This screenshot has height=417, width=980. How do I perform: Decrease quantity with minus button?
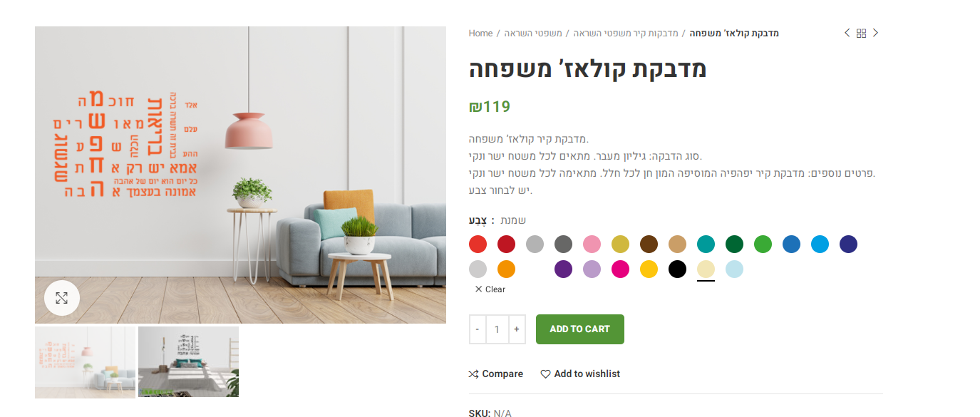478,329
